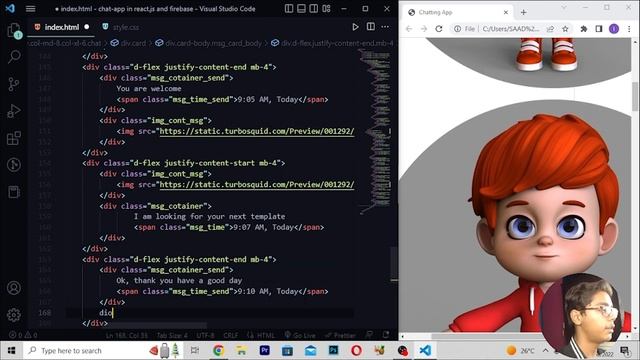Click 'Ok, thank you have a good day' line
This screenshot has height=360, width=640.
click(x=179, y=280)
